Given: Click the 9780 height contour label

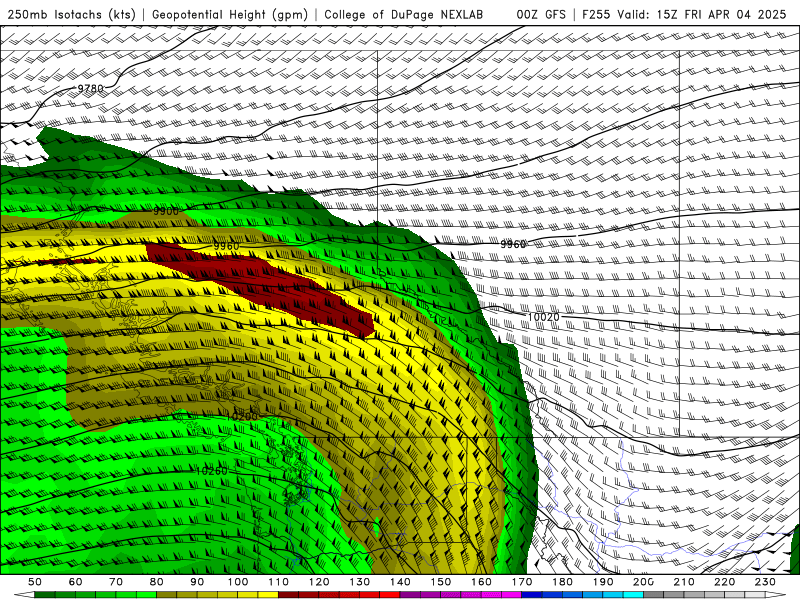Looking at the screenshot, I should [90, 88].
